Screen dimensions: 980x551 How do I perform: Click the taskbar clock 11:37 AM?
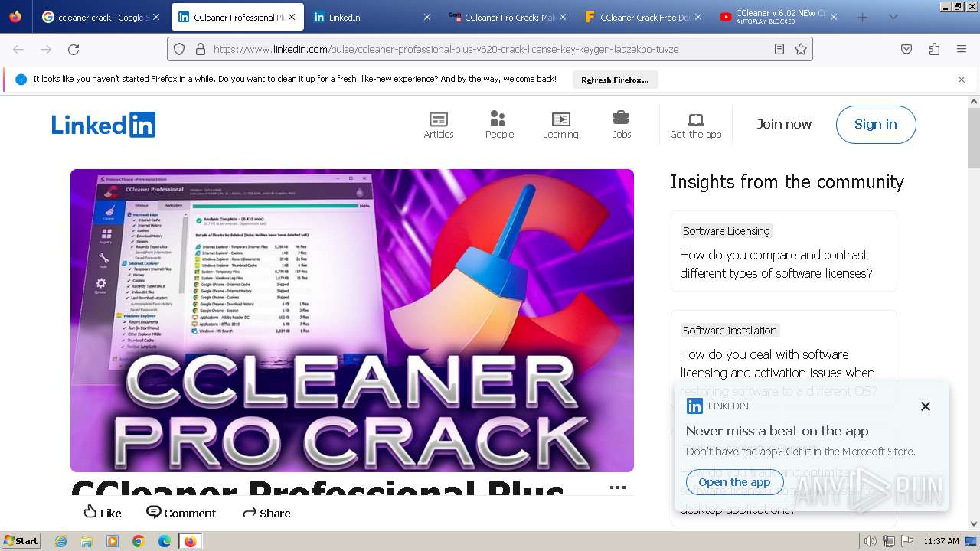(941, 541)
